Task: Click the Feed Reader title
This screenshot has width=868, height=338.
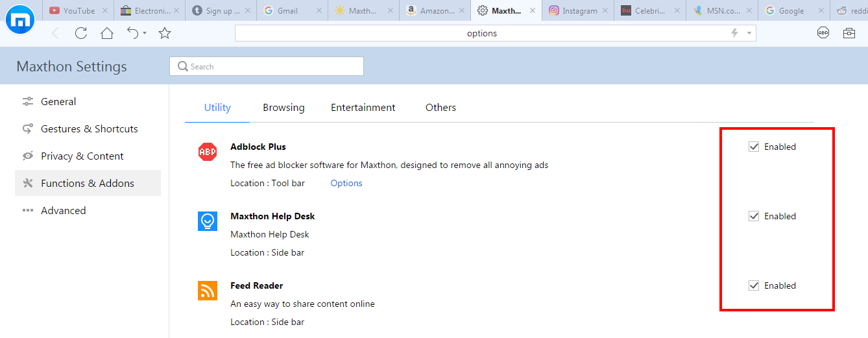Action: point(257,285)
